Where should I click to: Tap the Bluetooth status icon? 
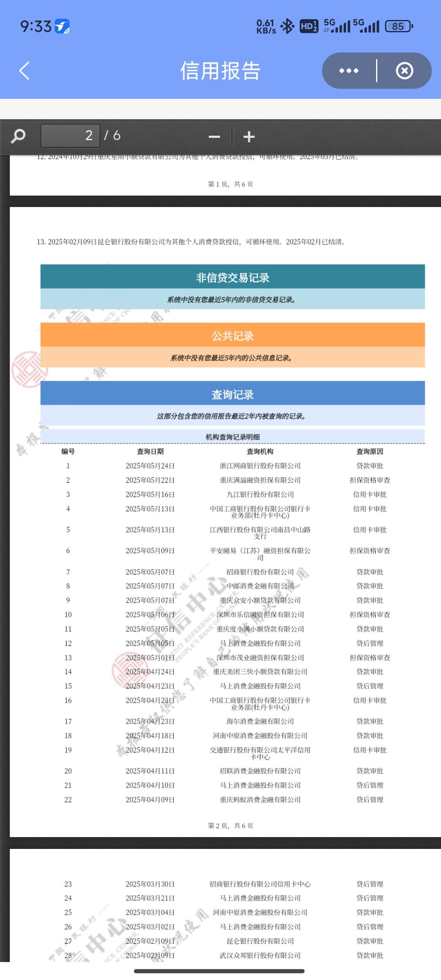pyautogui.click(x=287, y=26)
